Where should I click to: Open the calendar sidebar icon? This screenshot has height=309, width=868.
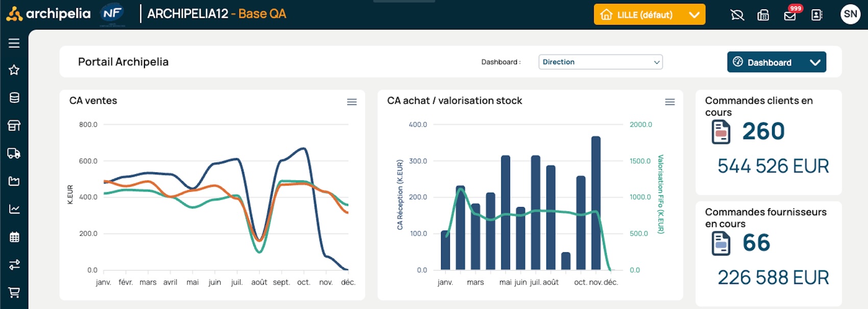14,237
